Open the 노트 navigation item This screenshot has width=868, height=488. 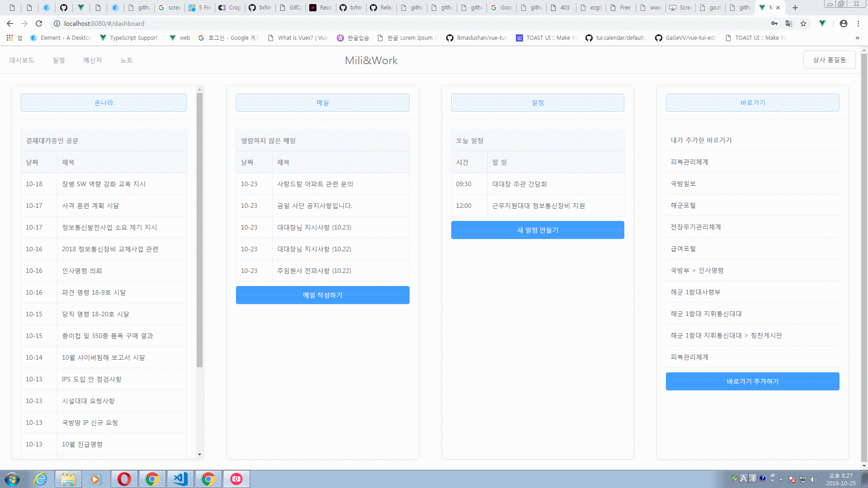click(127, 60)
